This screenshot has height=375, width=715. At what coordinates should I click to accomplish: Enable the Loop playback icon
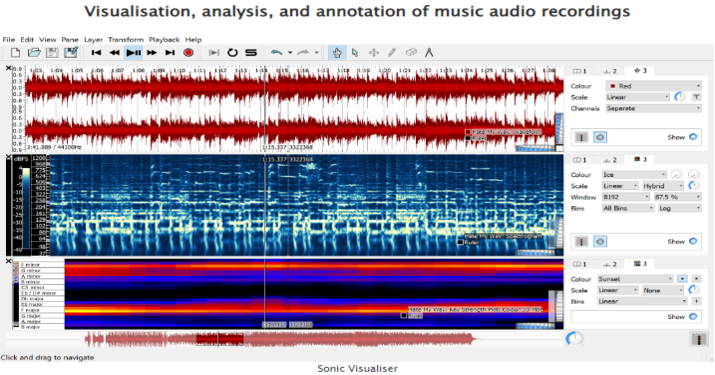click(233, 52)
